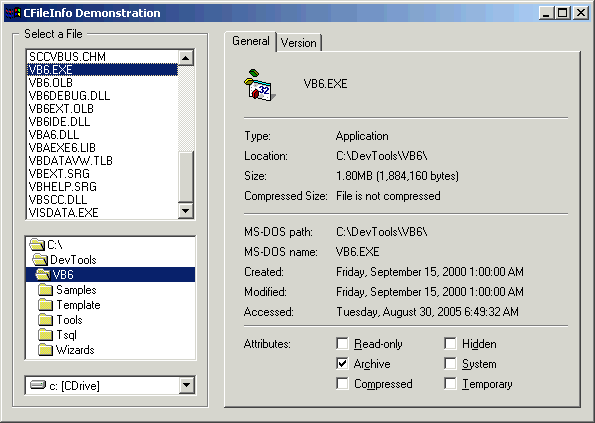
Task: Toggle the Hidden attribute checkbox
Action: (x=450, y=344)
